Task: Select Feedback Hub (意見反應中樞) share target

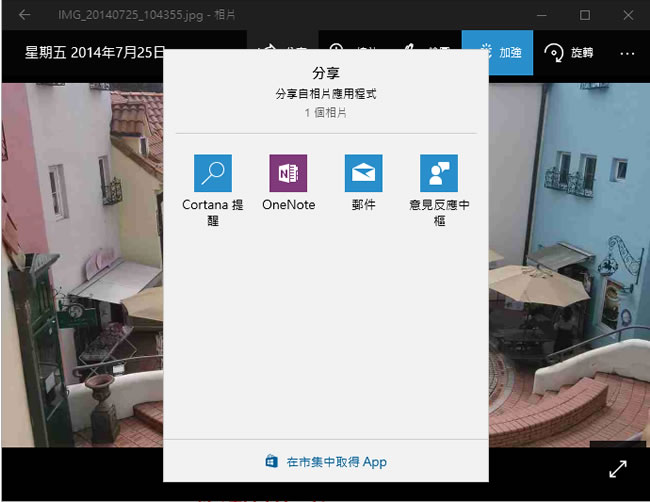Action: pos(439,190)
